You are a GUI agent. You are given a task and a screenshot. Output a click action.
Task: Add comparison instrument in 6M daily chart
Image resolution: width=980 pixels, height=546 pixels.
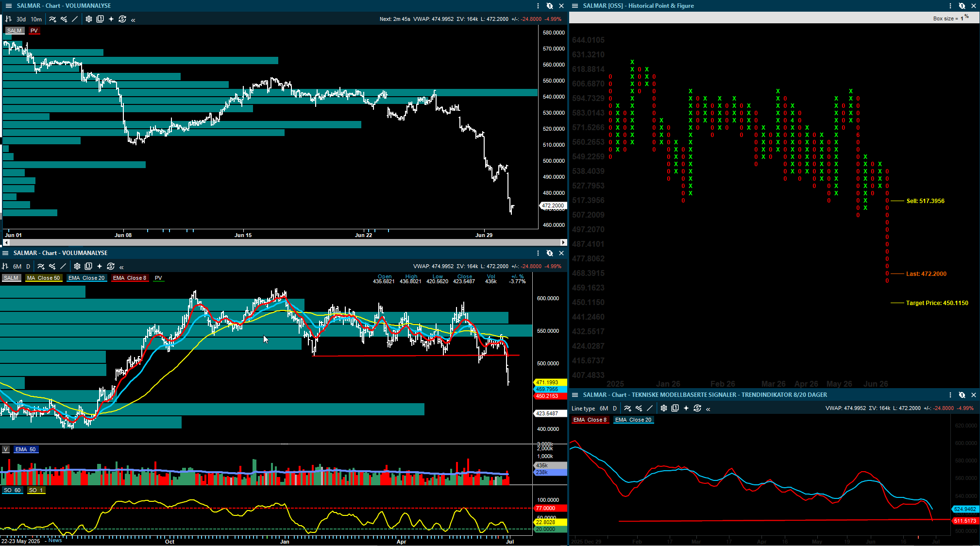tap(52, 266)
